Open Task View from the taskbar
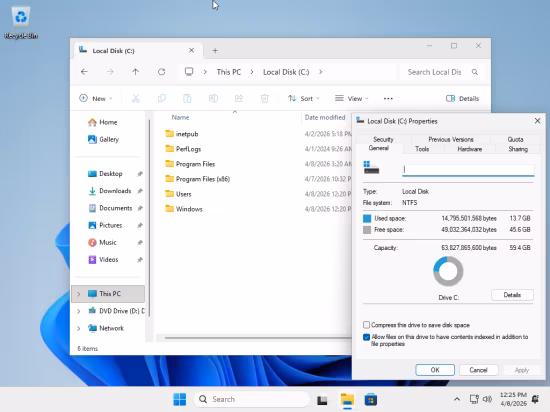This screenshot has height=412, width=550. pyautogui.click(x=322, y=400)
